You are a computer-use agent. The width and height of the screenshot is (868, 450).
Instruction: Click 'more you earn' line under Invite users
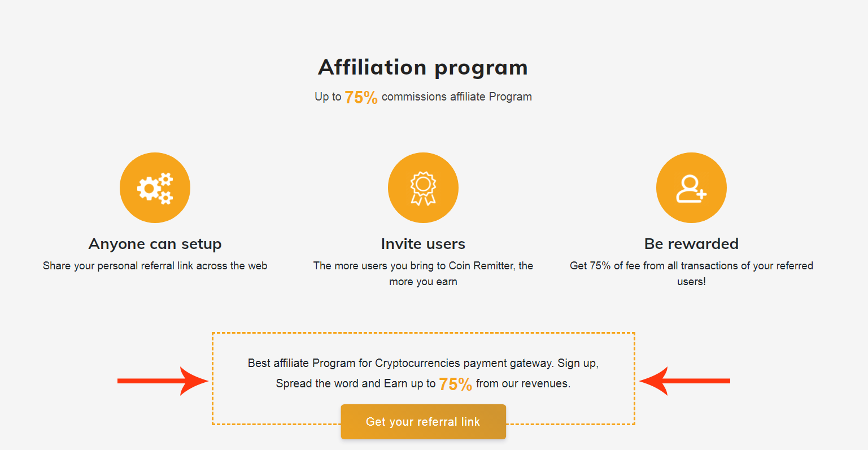[x=423, y=282]
